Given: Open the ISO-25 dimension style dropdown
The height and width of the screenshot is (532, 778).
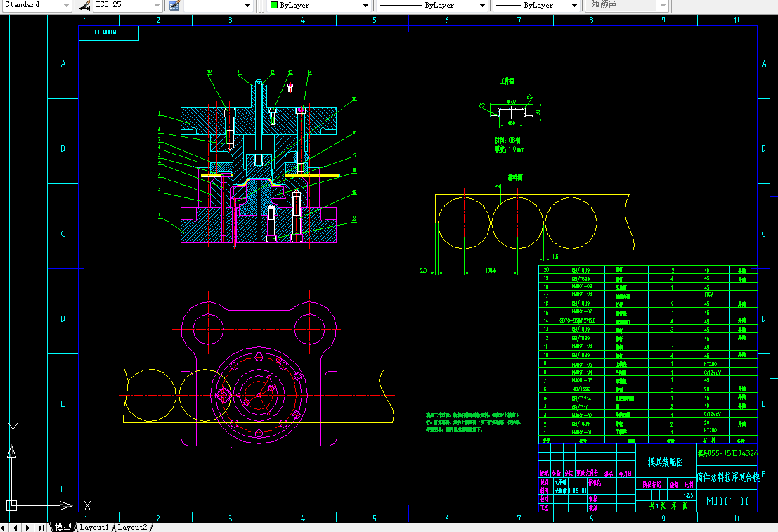Looking at the screenshot, I should pyautogui.click(x=157, y=5).
